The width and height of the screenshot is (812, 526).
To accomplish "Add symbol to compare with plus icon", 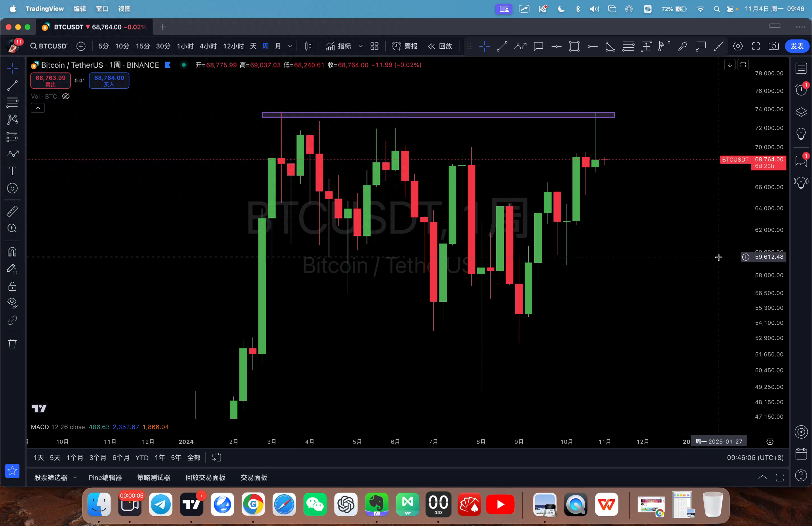I will pyautogui.click(x=81, y=46).
